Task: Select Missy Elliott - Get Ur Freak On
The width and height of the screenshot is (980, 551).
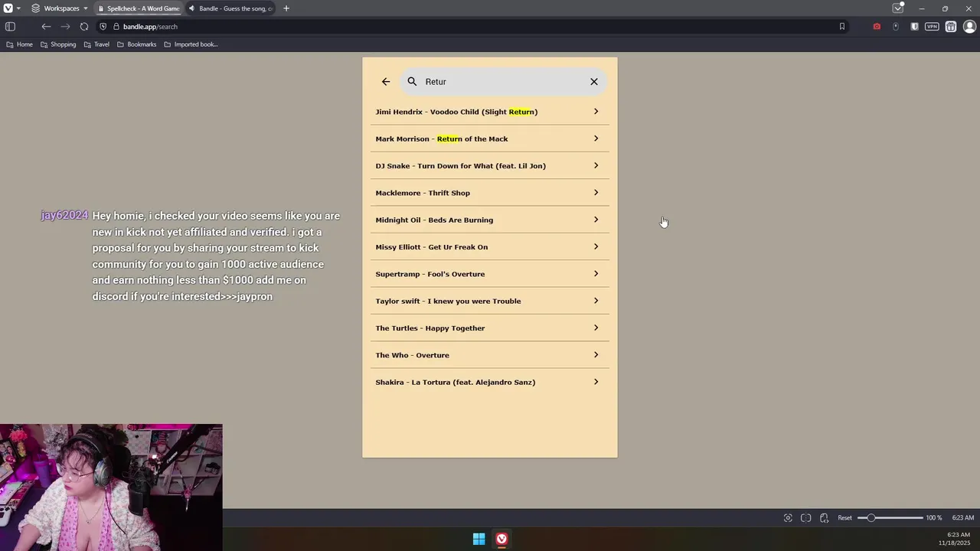Action: pos(490,247)
